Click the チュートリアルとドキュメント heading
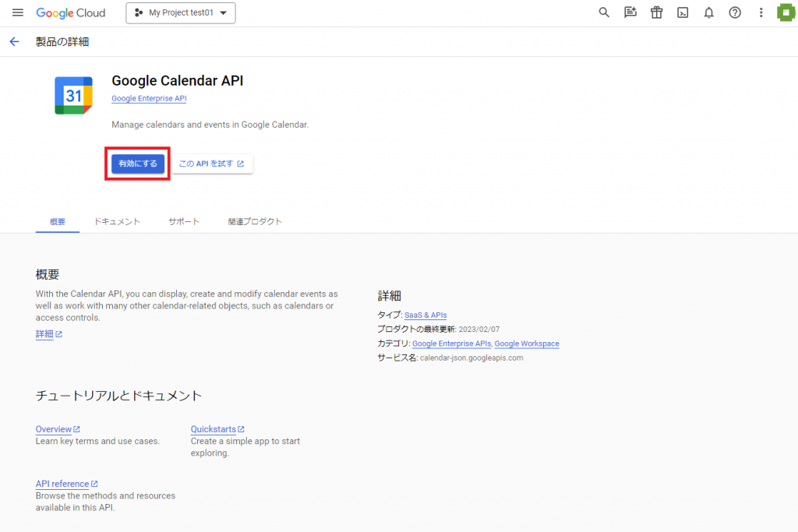798x532 pixels. point(118,396)
